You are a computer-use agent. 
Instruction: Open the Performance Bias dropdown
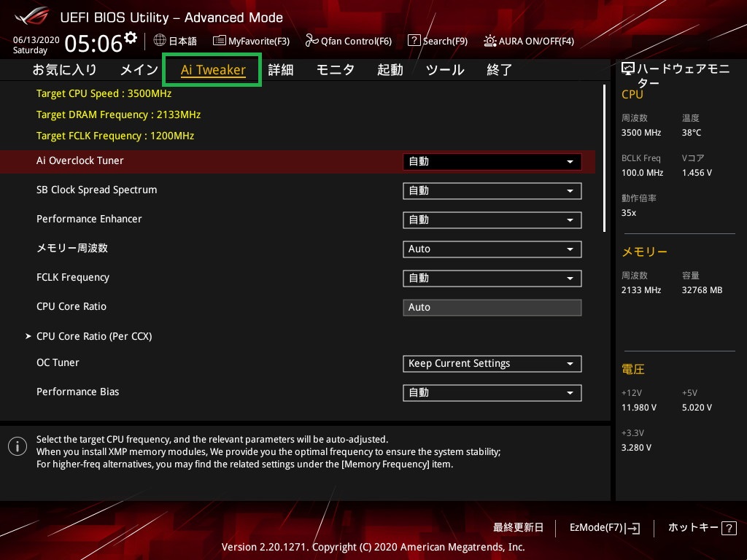tap(492, 393)
